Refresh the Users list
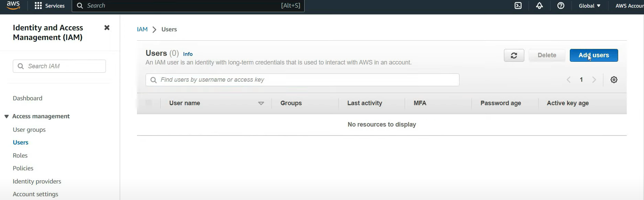The image size is (644, 200). click(x=514, y=56)
